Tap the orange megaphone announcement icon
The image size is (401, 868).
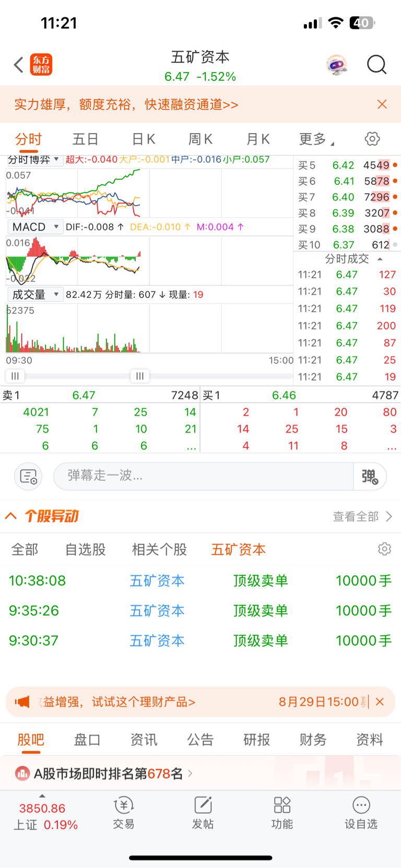click(x=22, y=702)
